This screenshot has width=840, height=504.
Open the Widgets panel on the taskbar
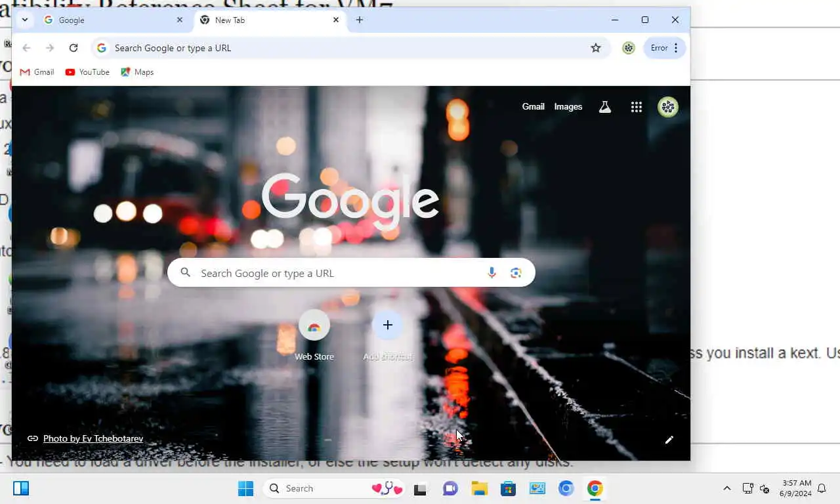point(21,488)
